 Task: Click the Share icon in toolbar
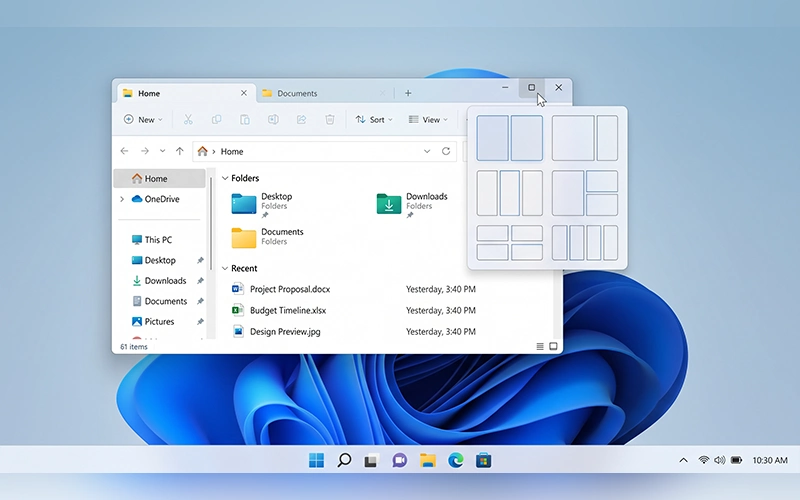(x=302, y=119)
